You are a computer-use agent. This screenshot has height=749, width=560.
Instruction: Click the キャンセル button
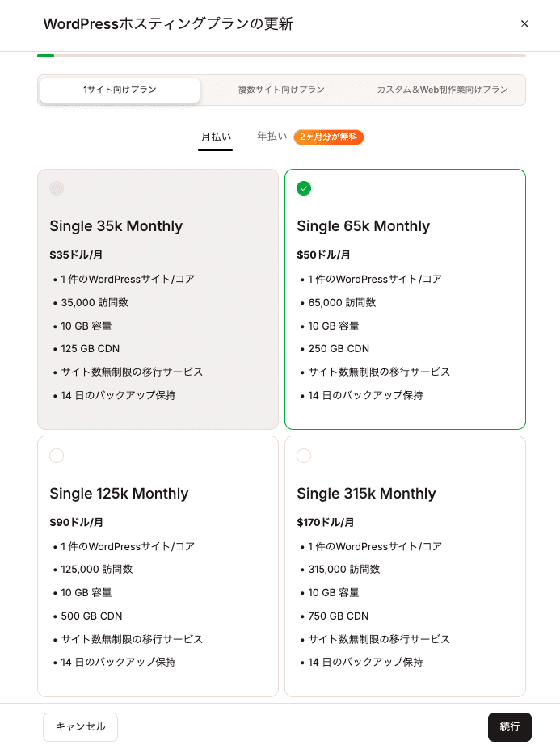[80, 726]
